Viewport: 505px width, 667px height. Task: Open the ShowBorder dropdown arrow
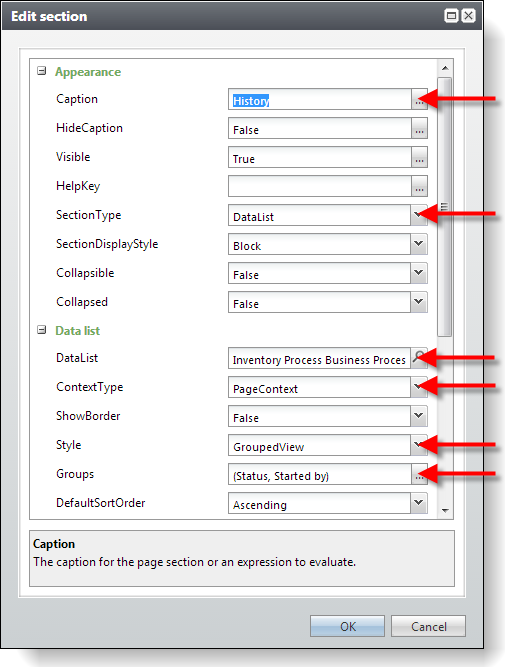point(419,416)
